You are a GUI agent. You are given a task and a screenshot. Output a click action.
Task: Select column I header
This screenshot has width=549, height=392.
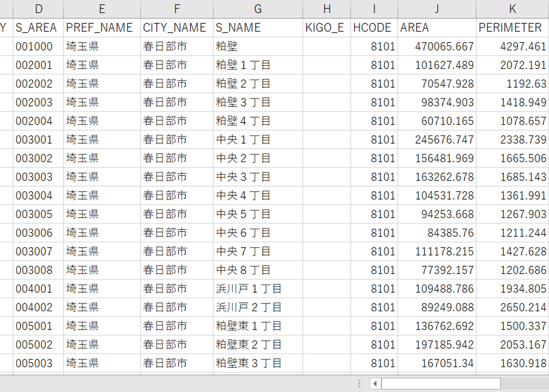(x=374, y=9)
